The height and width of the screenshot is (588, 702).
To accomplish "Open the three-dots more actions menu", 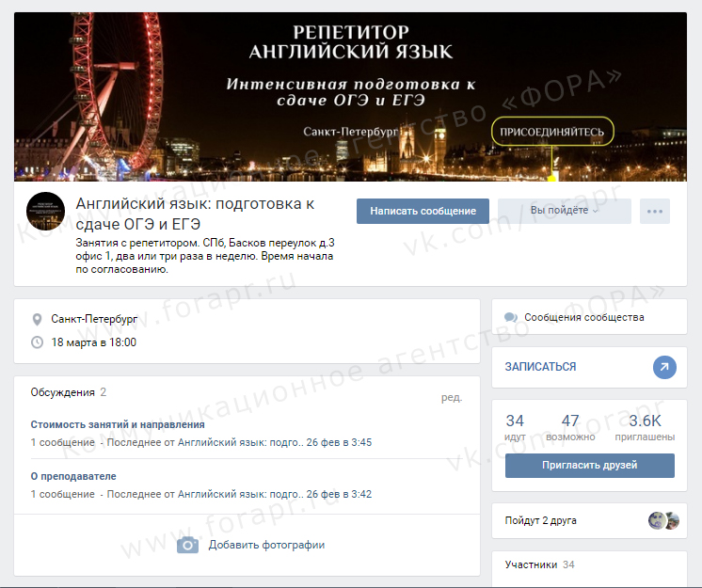I will tap(655, 211).
